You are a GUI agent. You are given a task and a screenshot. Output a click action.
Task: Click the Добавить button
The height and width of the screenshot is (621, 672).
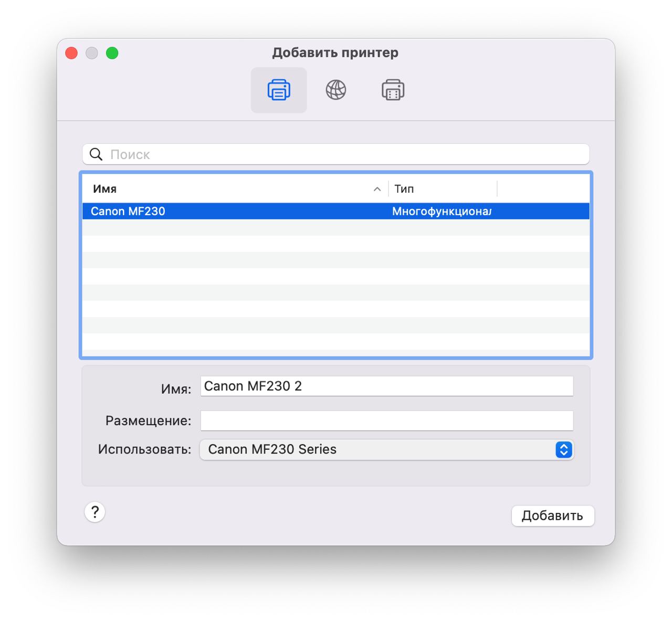(x=553, y=515)
